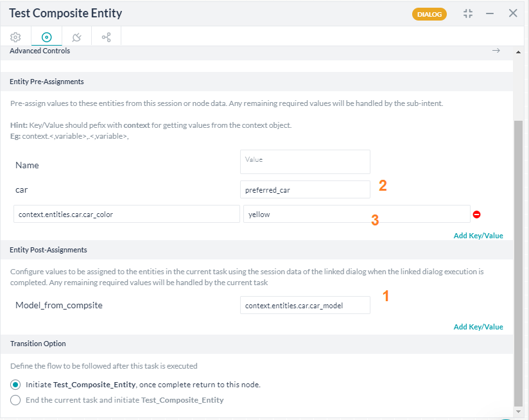Close the Test Composite Entity panel
Screen dimensions: 529x420
513,13
